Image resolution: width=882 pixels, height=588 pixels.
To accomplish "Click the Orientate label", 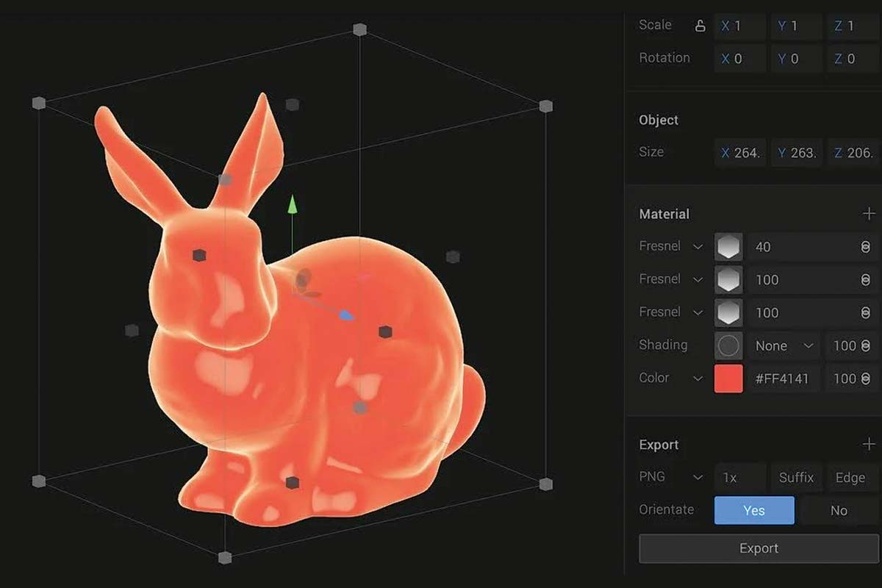I will tap(667, 509).
